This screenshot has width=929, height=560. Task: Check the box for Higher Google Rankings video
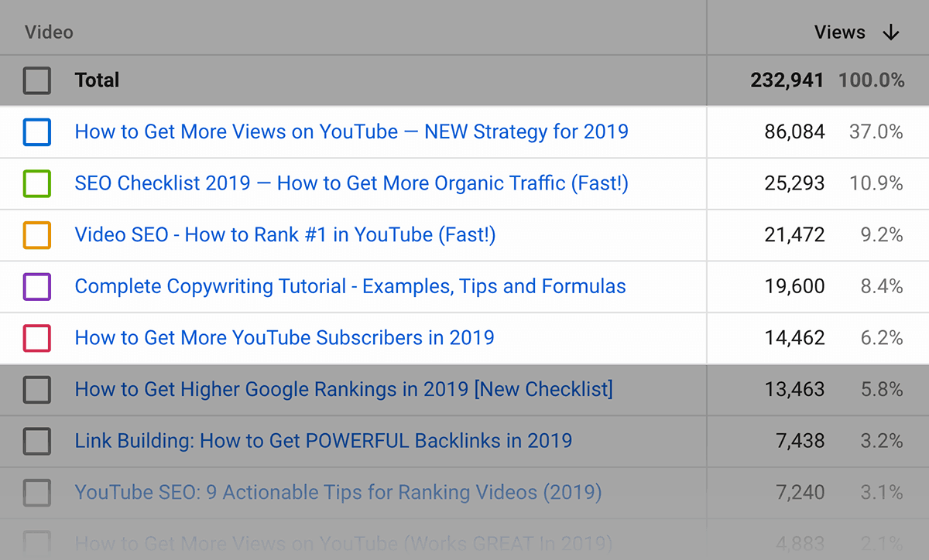pyautogui.click(x=37, y=390)
